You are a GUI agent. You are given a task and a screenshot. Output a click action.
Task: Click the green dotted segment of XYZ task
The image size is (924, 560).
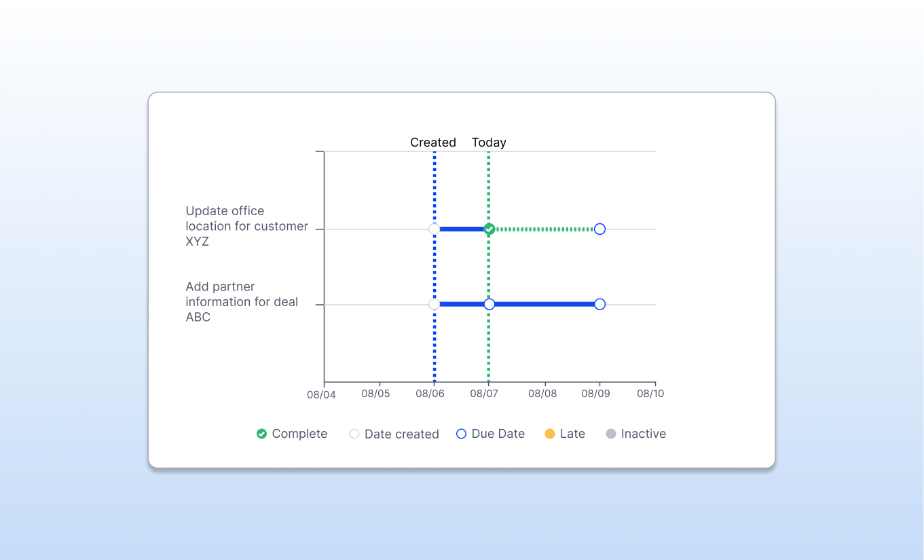click(544, 229)
